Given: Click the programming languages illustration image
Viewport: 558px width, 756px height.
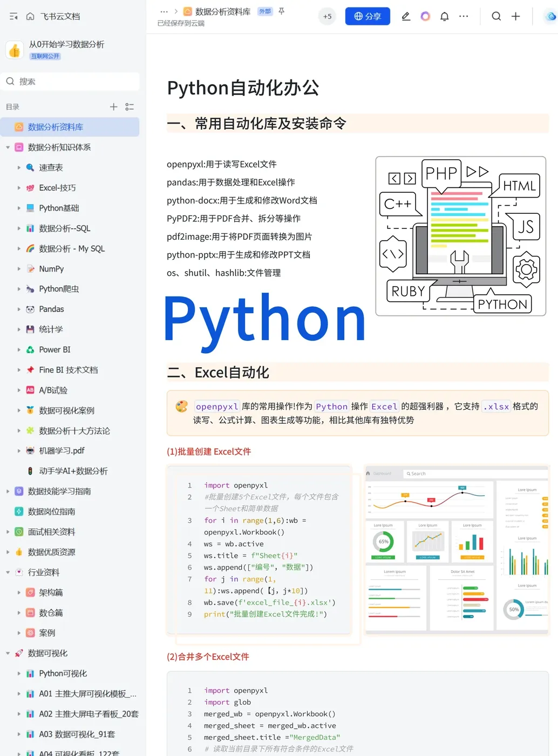Looking at the screenshot, I should pos(461,236).
